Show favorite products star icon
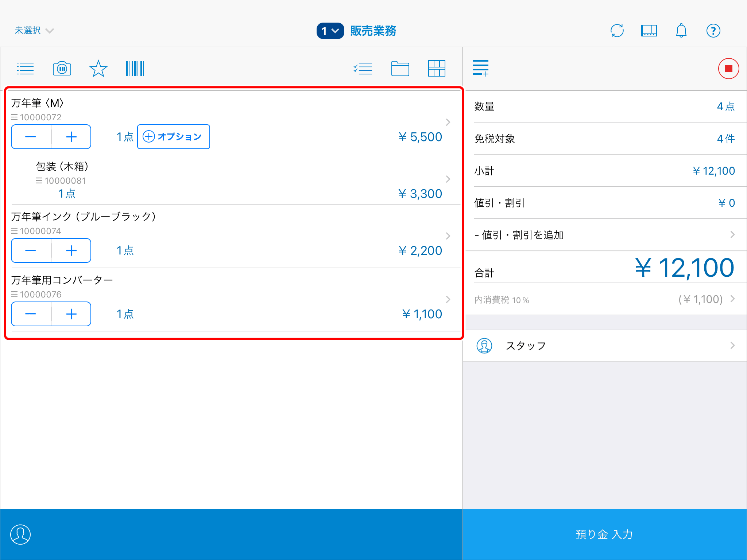 [98, 69]
